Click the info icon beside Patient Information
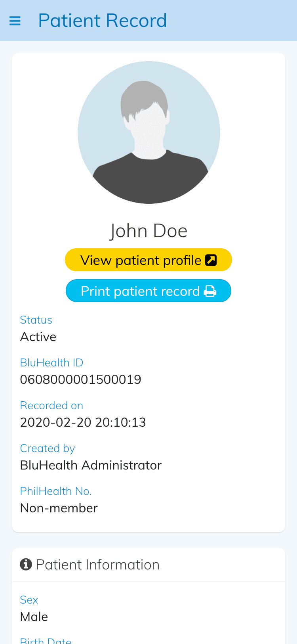This screenshot has height=644, width=297. (26, 564)
